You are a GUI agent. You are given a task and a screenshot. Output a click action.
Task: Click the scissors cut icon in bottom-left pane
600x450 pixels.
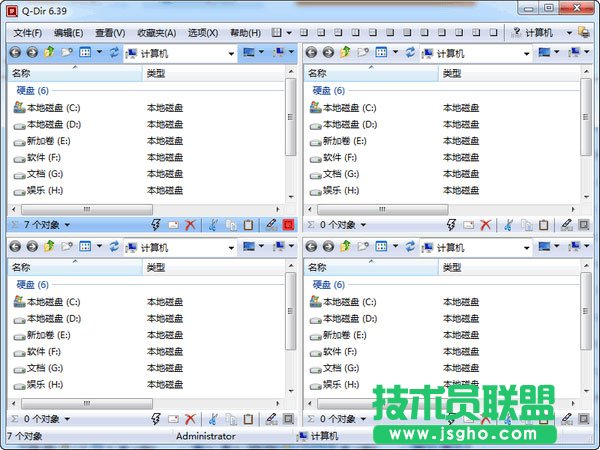click(212, 419)
